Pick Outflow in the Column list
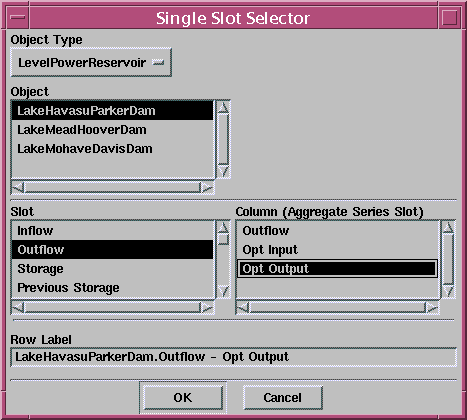Image resolution: width=467 pixels, height=420 pixels. point(337,231)
